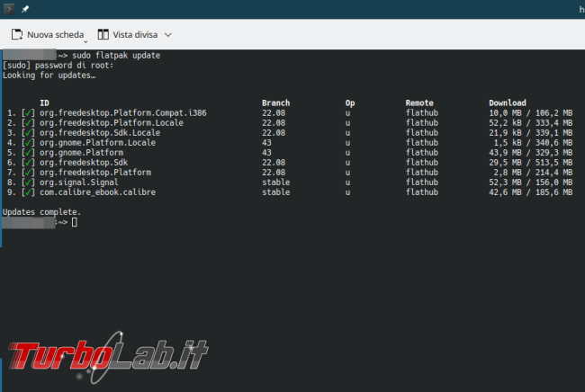Viewport: 585px width, 392px height.
Task: Click 'flathub' remote of org.signal.Signal row
Action: click(x=422, y=183)
